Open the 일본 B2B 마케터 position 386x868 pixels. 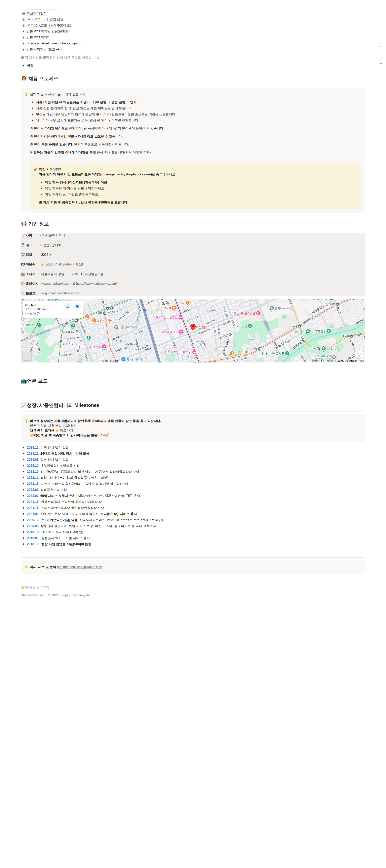[38, 37]
